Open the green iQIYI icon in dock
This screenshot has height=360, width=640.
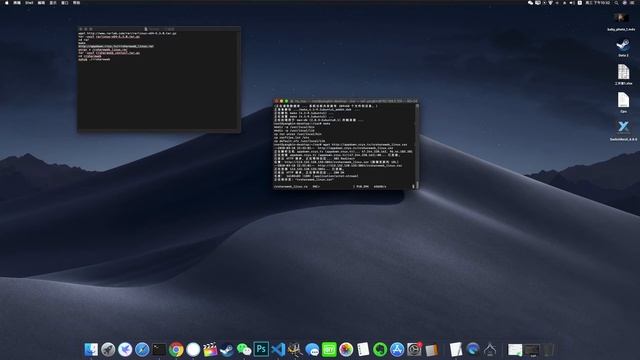click(x=329, y=349)
